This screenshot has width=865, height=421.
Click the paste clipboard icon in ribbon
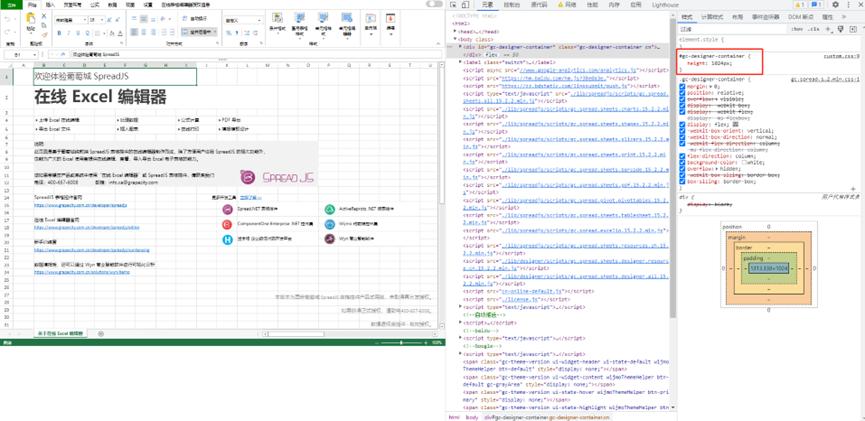click(30, 18)
